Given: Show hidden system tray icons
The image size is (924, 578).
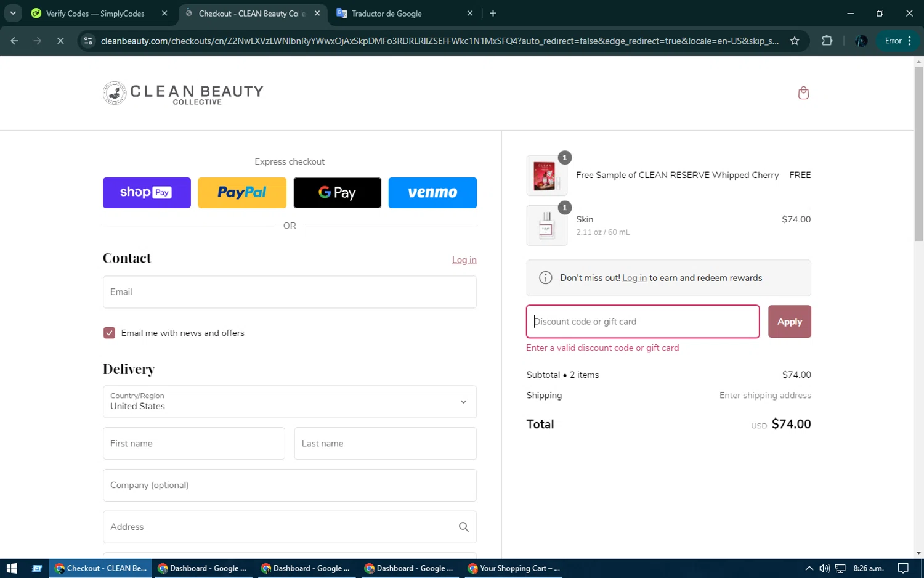Looking at the screenshot, I should (809, 568).
